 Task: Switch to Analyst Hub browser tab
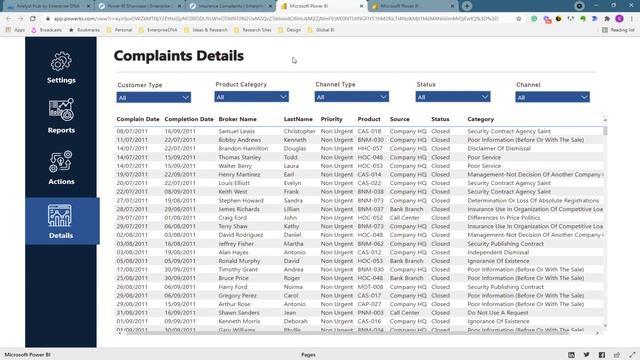coord(48,6)
